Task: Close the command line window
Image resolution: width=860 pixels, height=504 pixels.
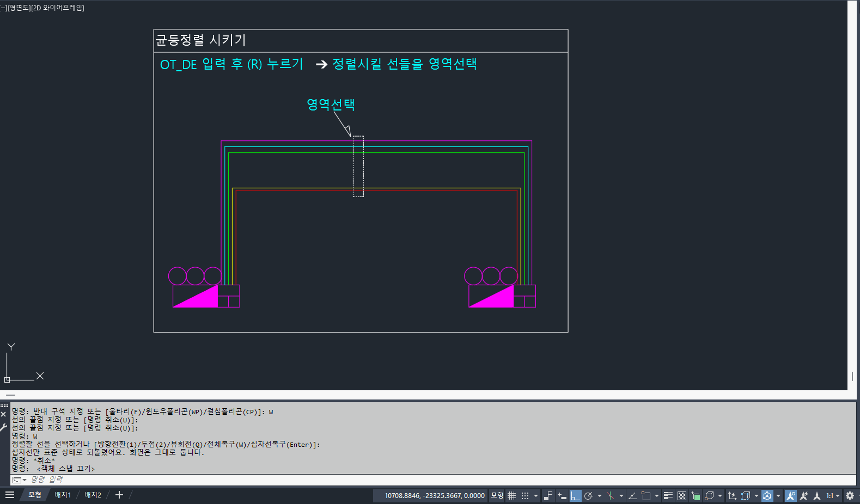Action: 3,414
